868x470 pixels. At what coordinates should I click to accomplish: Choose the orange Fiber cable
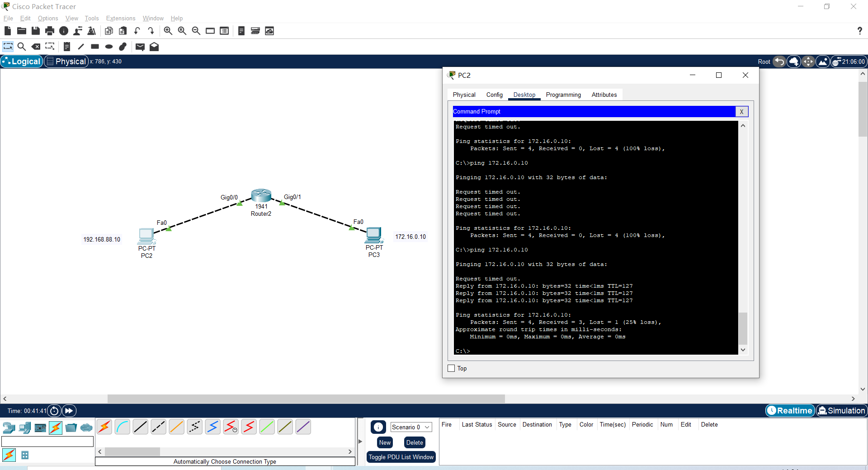point(177,427)
